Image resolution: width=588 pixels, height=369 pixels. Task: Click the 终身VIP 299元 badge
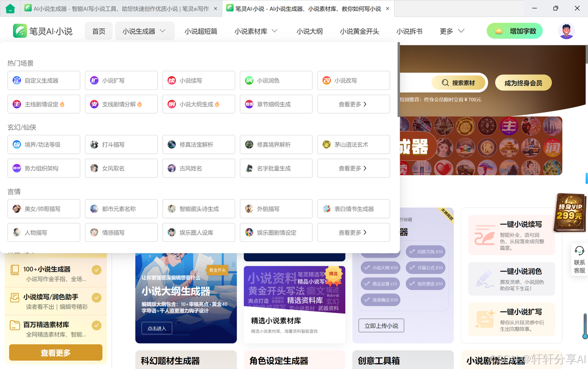click(x=569, y=212)
